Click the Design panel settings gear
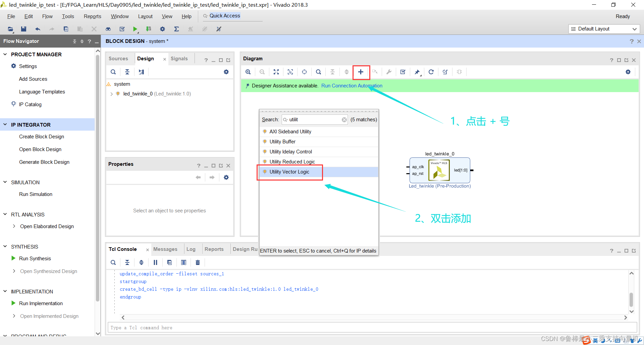 click(x=226, y=72)
